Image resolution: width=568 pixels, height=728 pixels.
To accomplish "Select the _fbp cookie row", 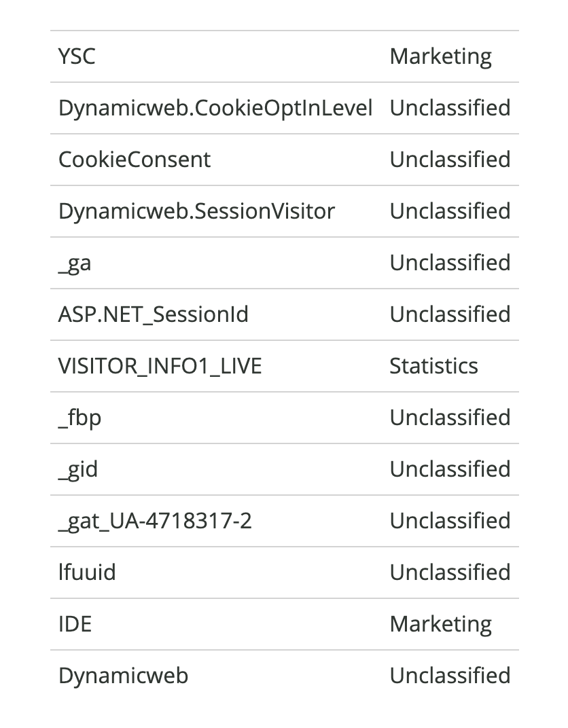I will coord(284,418).
